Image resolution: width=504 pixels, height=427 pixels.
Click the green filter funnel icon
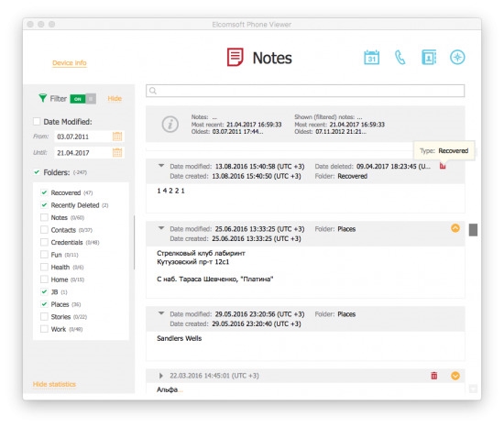pos(42,98)
